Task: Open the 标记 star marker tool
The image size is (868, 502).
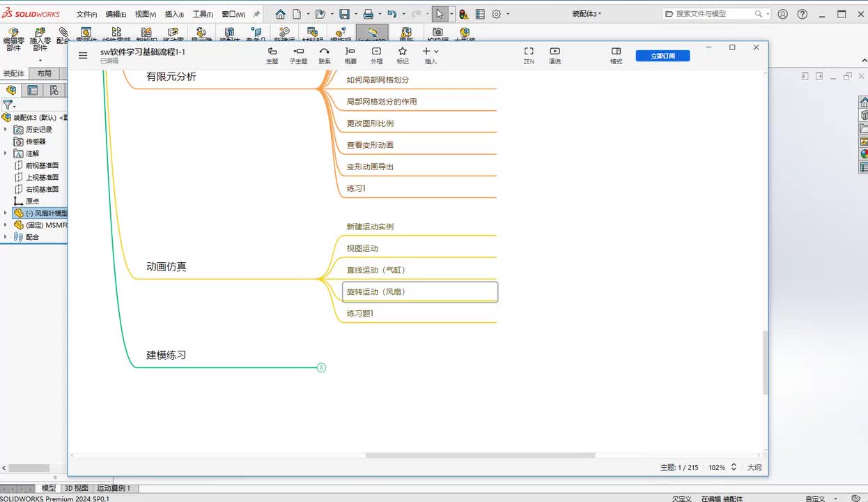Action: coord(403,54)
